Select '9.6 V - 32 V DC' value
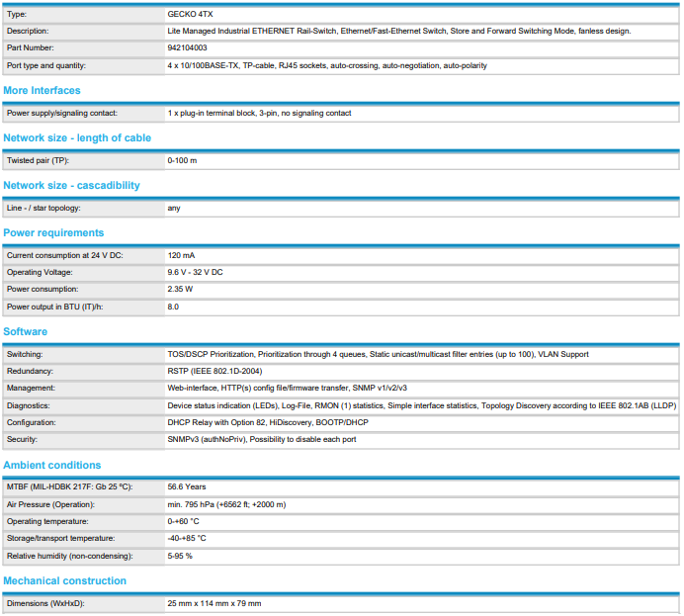Screen dimensions: 684x616 pos(195,272)
